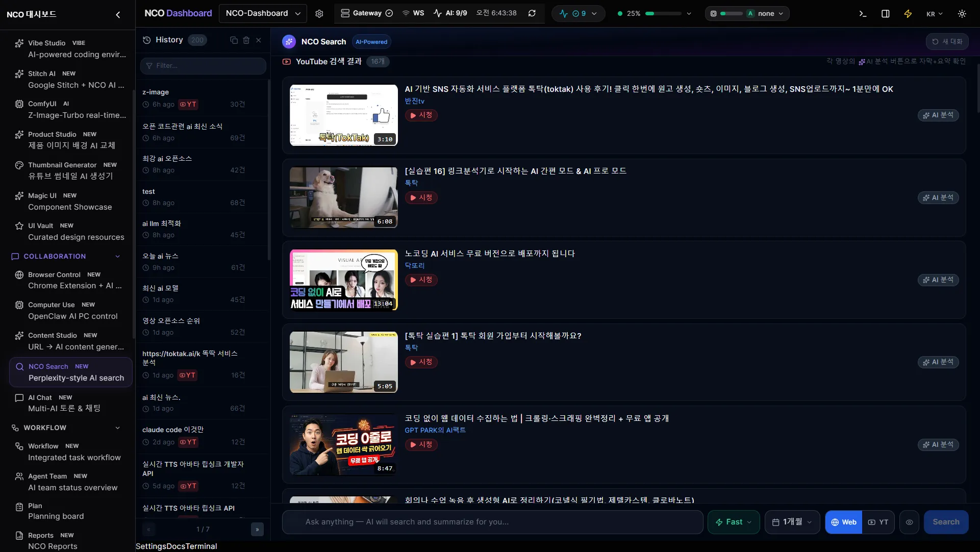Open the Fast search mode dropdown
Viewport: 980px width, 552px height.
coord(734,522)
